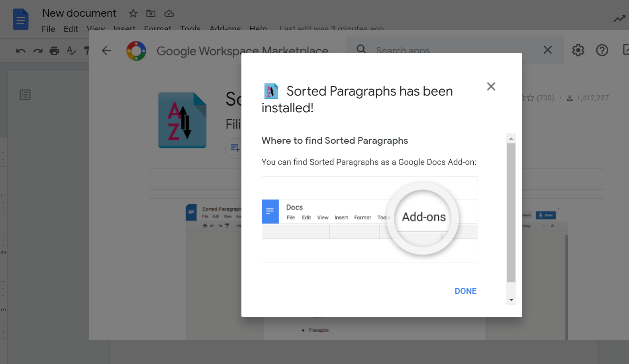This screenshot has height=364, width=629.
Task: Go back in Workspace Marketplace
Action: point(106,51)
